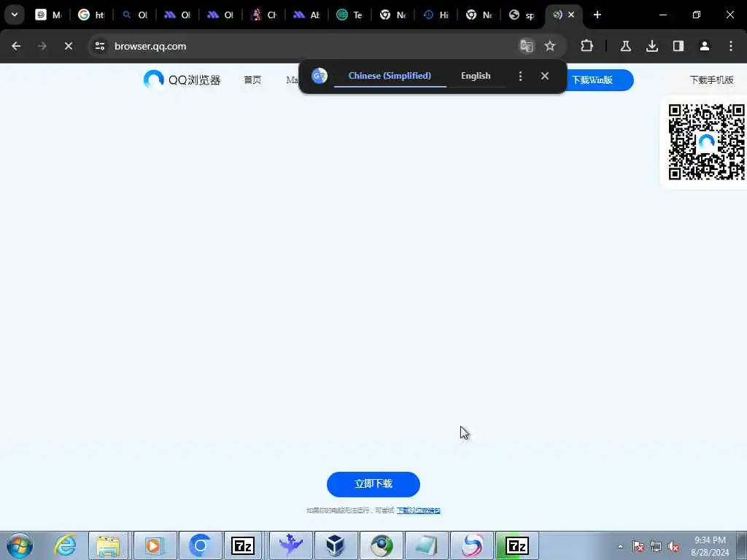Close the translate popup
Screen dimensions: 747x560
[x=545, y=76]
